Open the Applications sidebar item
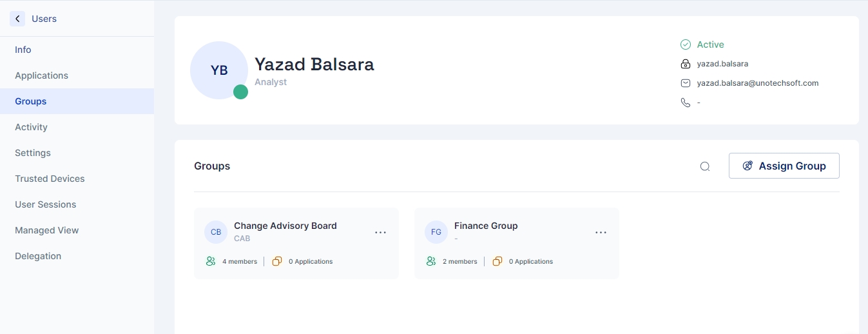This screenshot has height=334, width=868. click(x=41, y=75)
